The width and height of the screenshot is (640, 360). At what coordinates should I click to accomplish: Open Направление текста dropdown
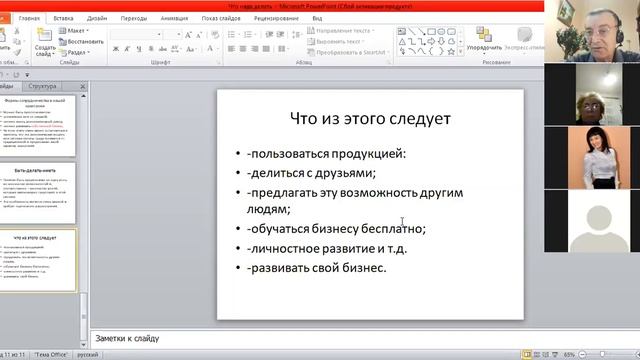(x=340, y=31)
